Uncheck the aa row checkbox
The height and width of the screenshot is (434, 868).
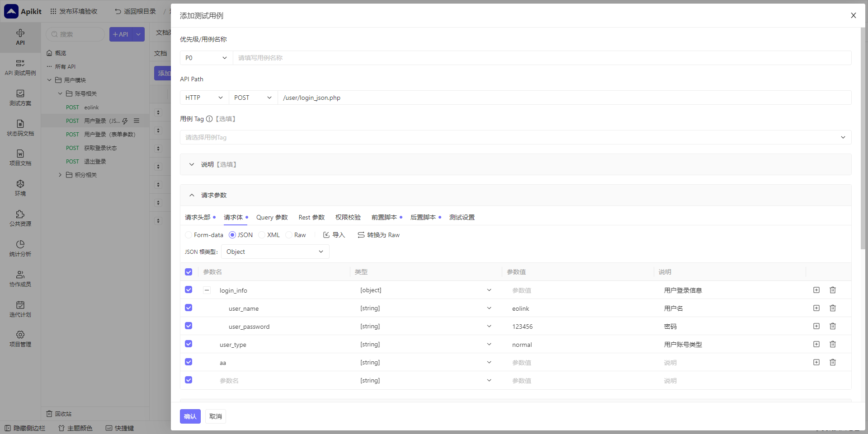tap(189, 362)
